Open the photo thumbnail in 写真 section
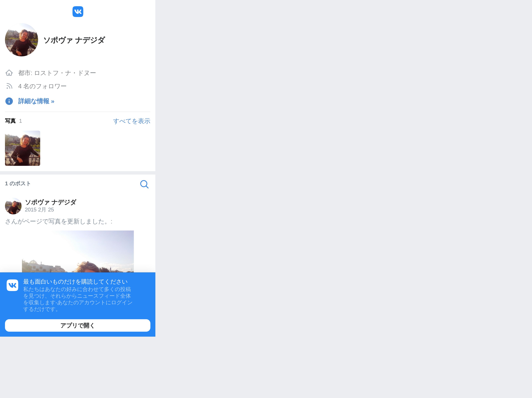532x398 pixels. (x=23, y=148)
